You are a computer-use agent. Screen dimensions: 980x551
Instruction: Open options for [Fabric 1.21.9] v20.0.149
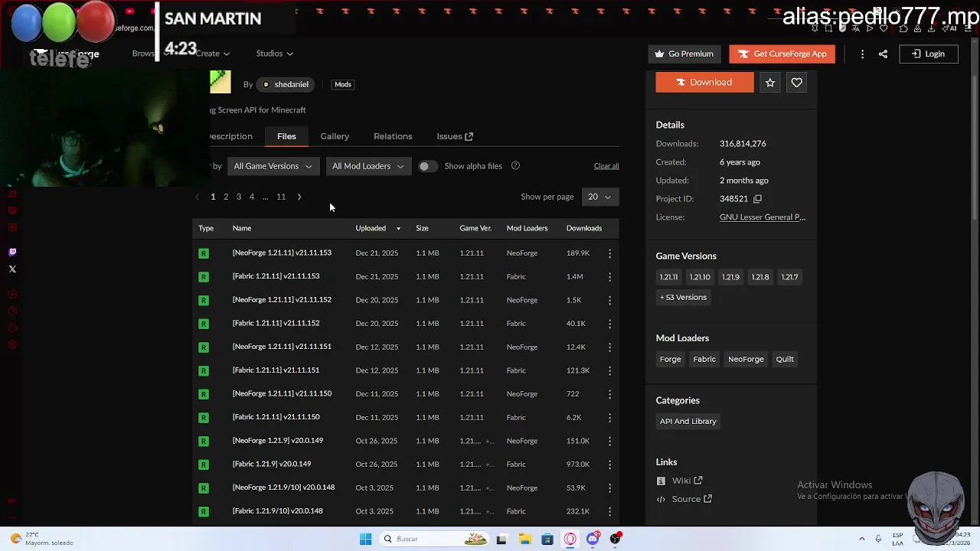609,465
